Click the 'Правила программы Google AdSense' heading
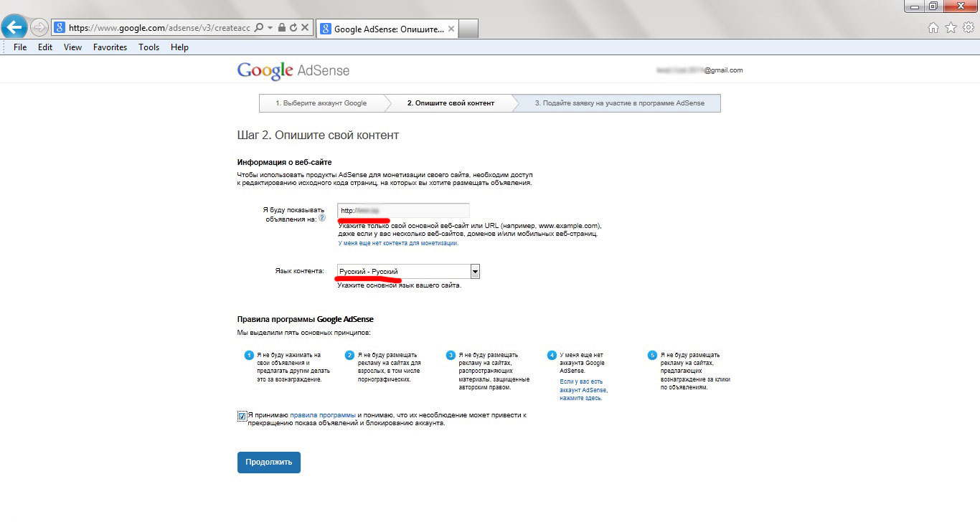Screen dimensions: 980x522 click(x=305, y=319)
